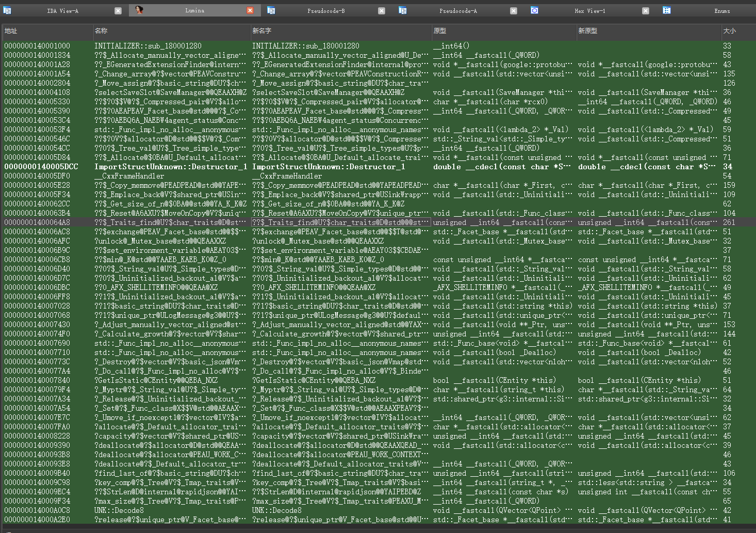Select the ?GetIsStatic@CEntity@@QEBA_NXZ row
Screen dimensions: 756x533
click(x=378, y=380)
